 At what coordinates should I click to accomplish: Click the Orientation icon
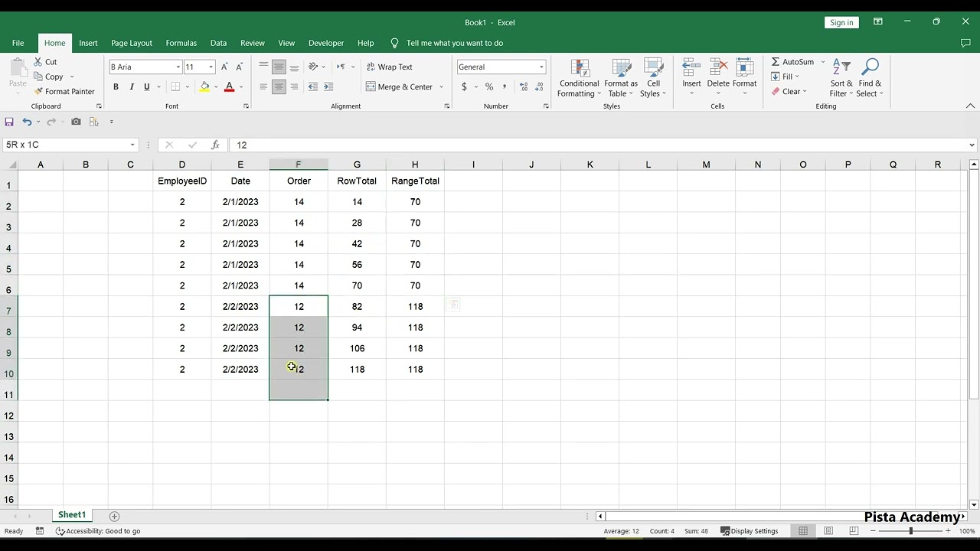click(x=313, y=67)
